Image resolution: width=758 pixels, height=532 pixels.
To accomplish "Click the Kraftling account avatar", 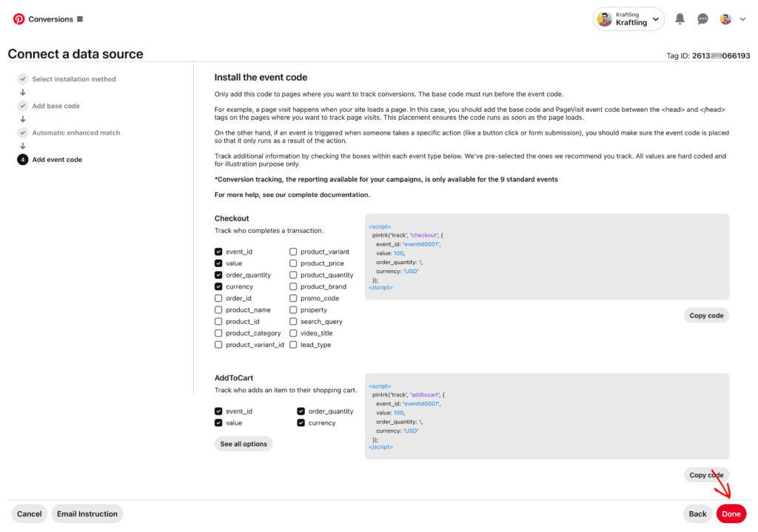I will pos(605,18).
